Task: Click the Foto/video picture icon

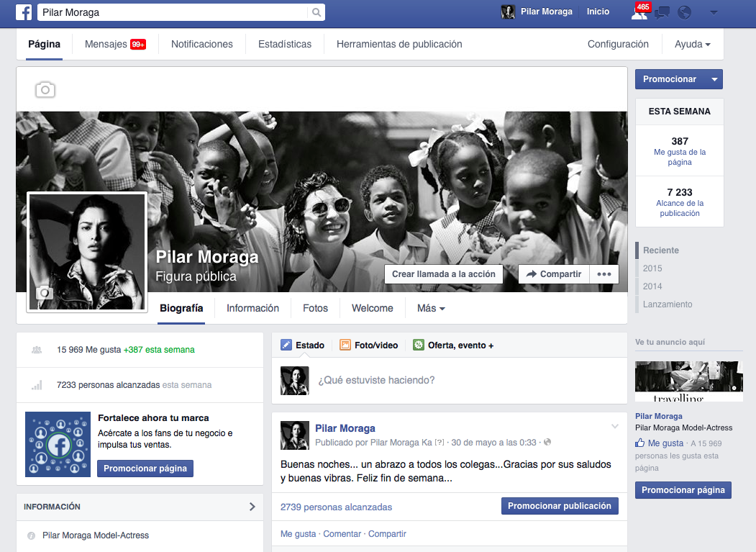Action: point(345,345)
